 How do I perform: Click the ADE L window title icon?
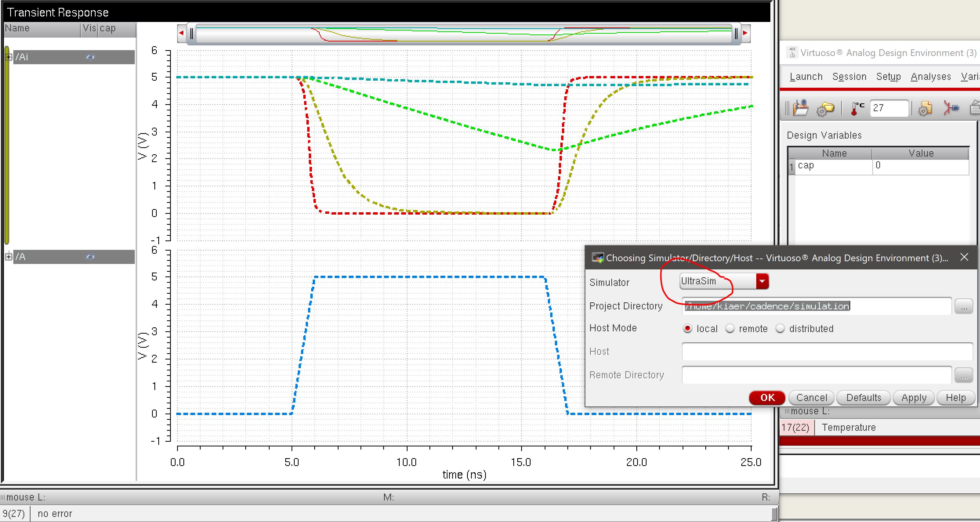click(x=792, y=52)
